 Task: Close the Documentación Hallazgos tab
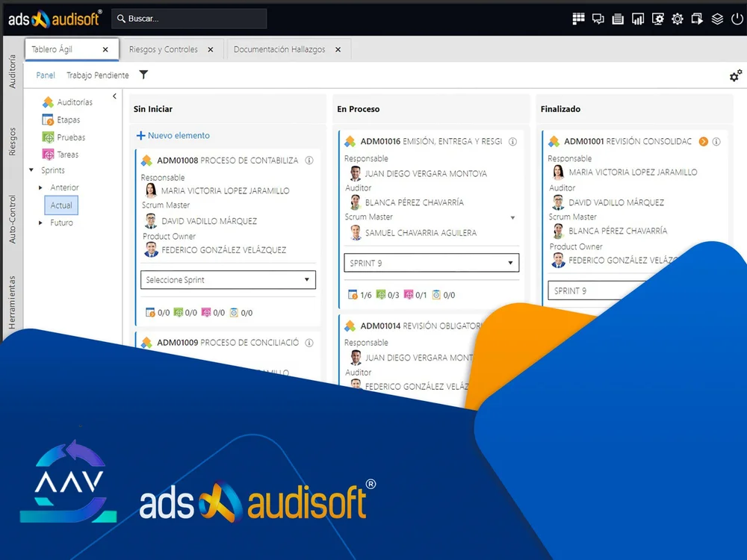(x=338, y=49)
